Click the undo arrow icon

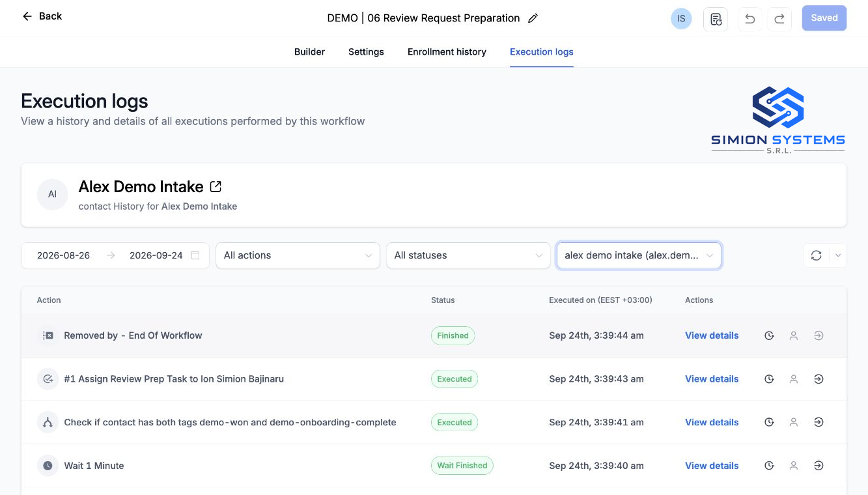(750, 19)
